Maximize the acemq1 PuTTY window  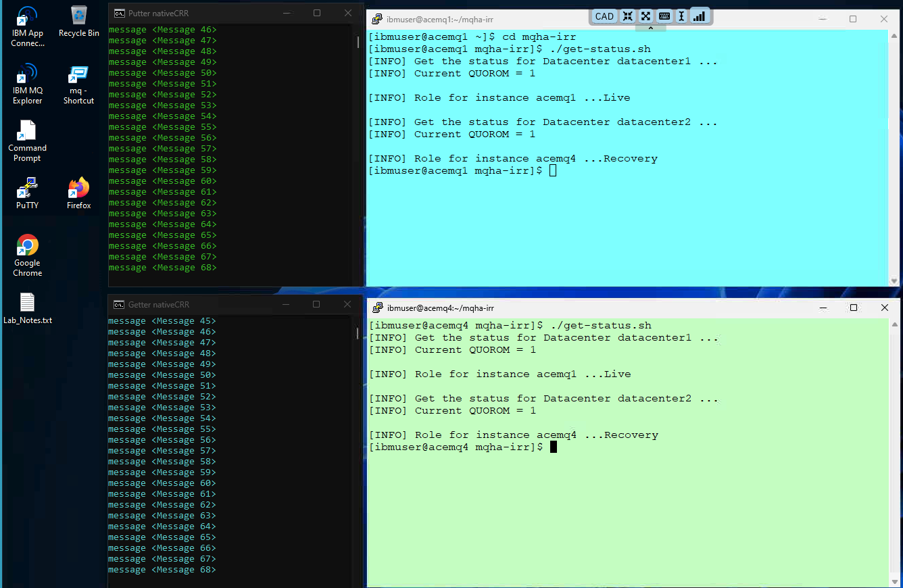click(853, 19)
